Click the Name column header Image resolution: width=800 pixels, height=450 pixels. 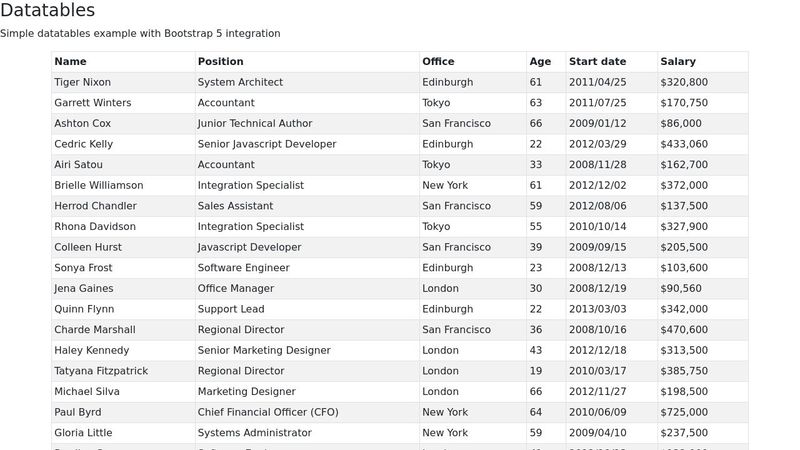pyautogui.click(x=123, y=62)
